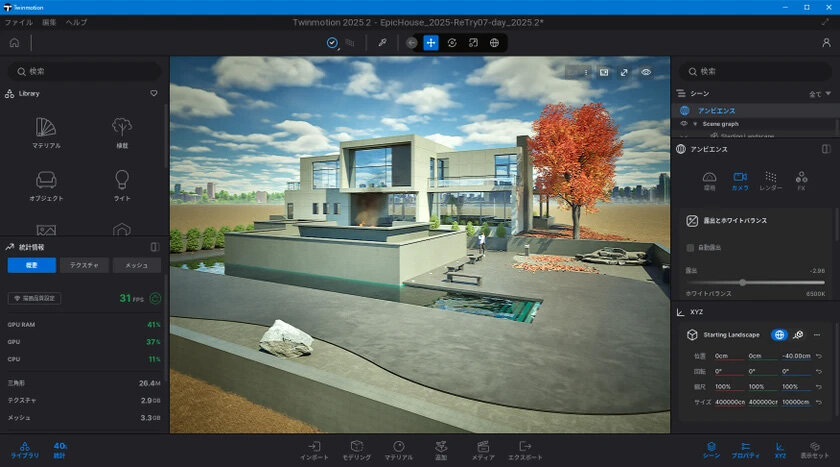Collapse the Scene graph tree arrow
Viewport: 840px width, 467px height.
point(695,123)
